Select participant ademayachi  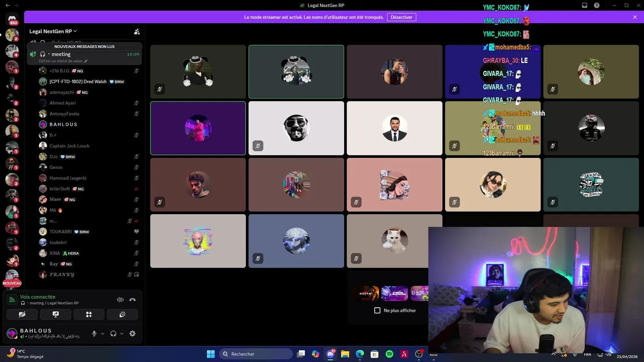pos(89,93)
